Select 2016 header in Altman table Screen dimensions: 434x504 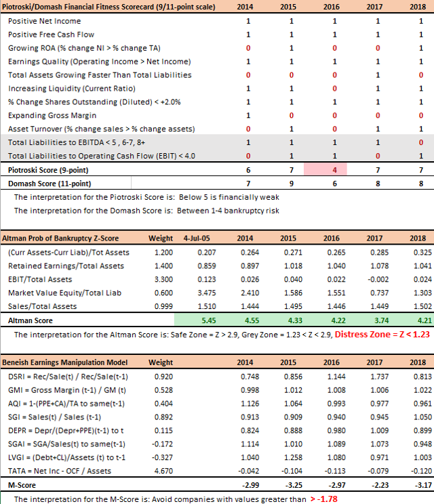point(332,238)
